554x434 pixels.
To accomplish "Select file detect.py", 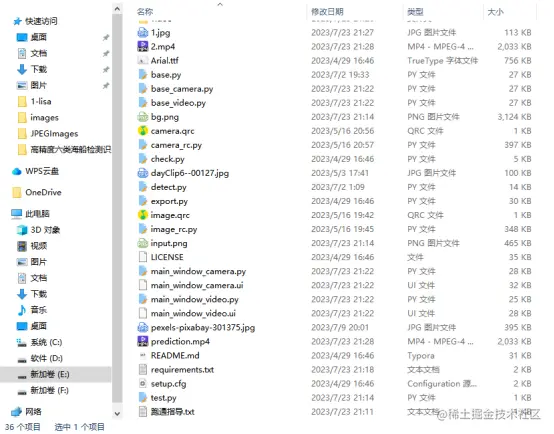I will [169, 187].
